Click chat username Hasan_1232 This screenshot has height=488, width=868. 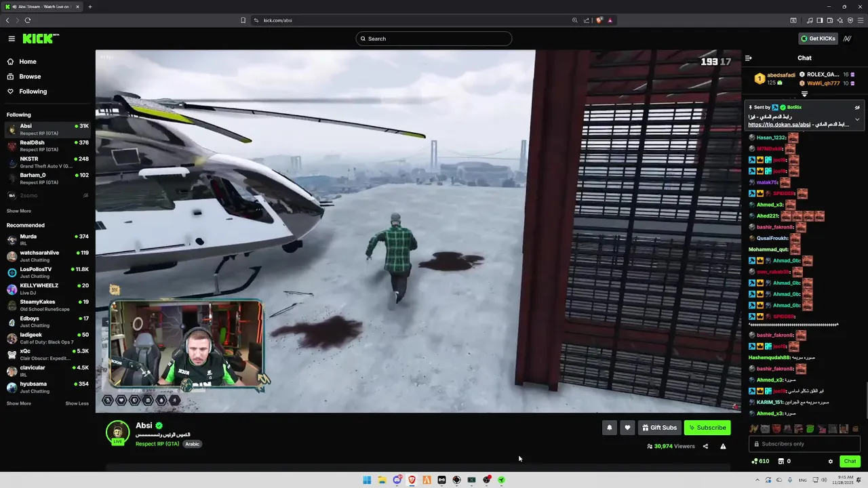[x=771, y=138]
